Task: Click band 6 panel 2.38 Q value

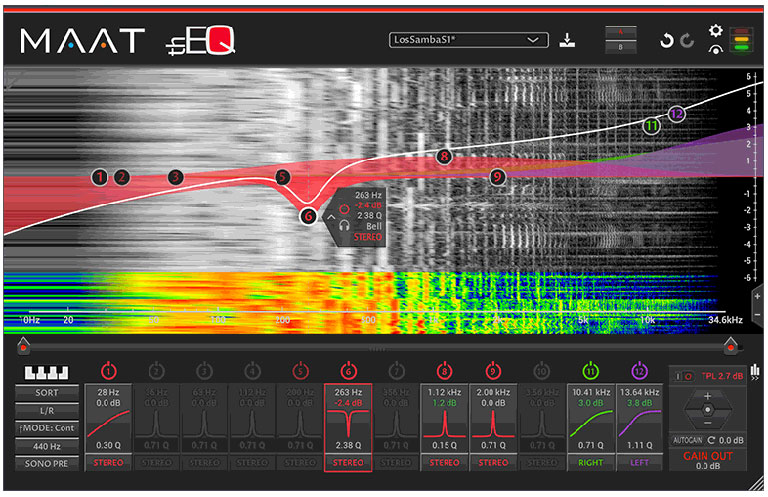Action: tap(348, 445)
